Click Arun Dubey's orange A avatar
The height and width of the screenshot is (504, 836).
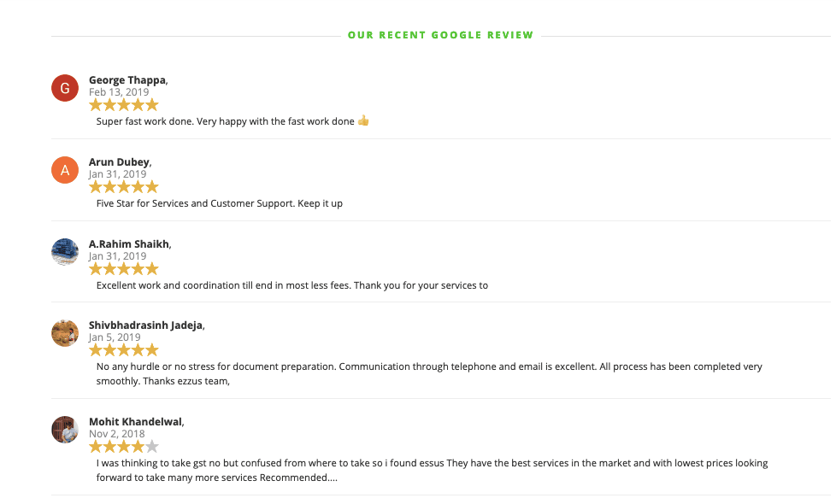tap(65, 170)
